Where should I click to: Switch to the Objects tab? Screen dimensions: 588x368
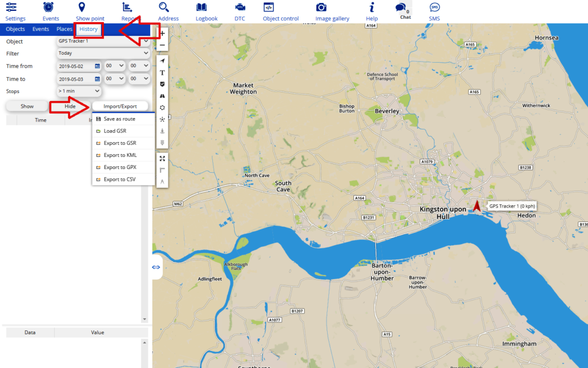(15, 29)
